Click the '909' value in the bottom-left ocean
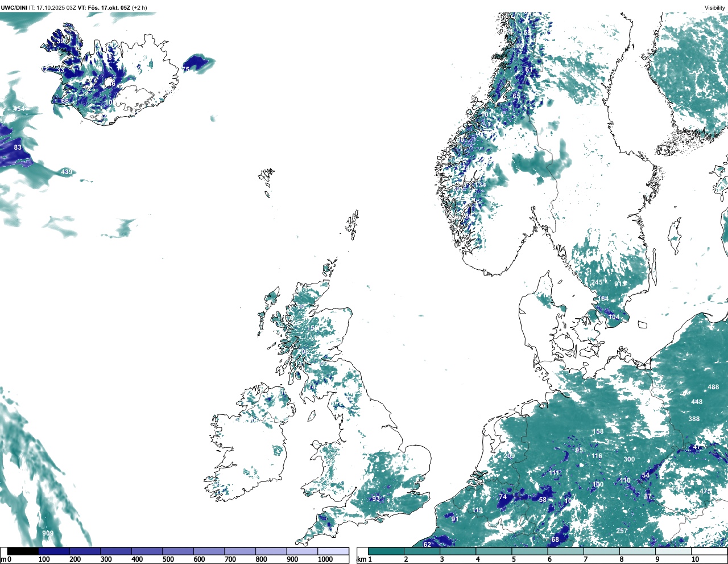 48,533
